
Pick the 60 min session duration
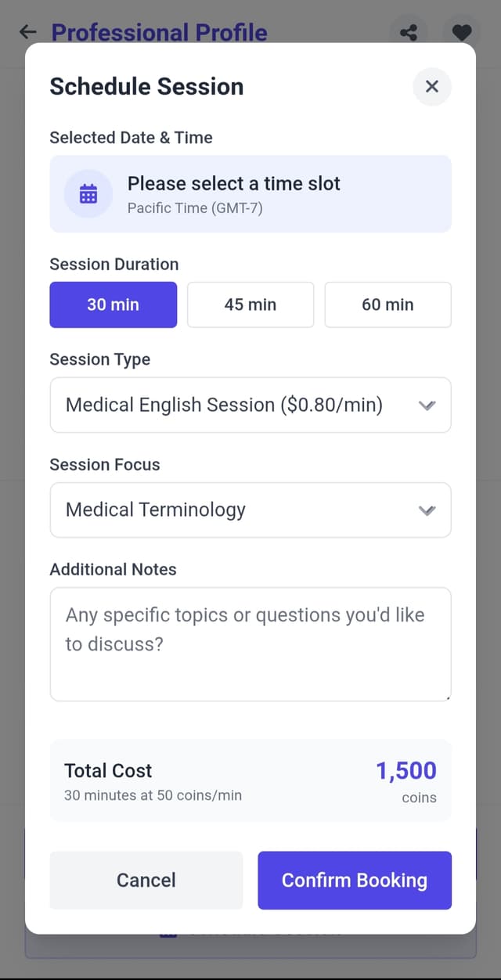click(x=388, y=304)
